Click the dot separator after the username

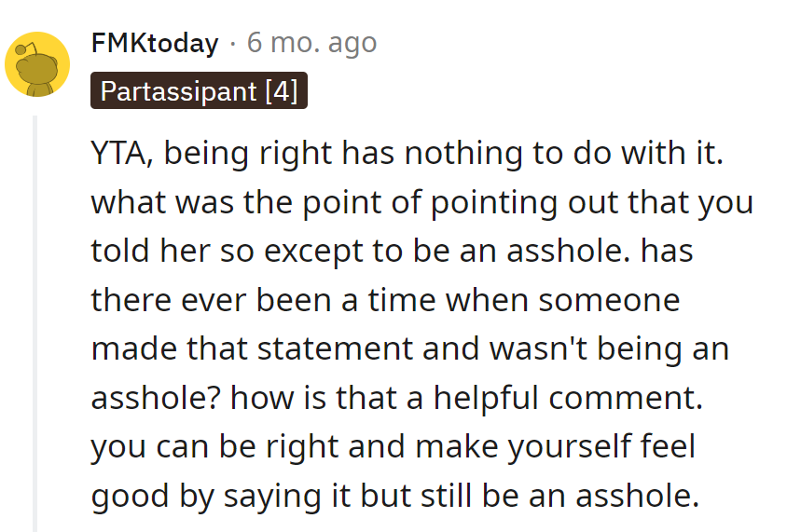click(x=232, y=43)
